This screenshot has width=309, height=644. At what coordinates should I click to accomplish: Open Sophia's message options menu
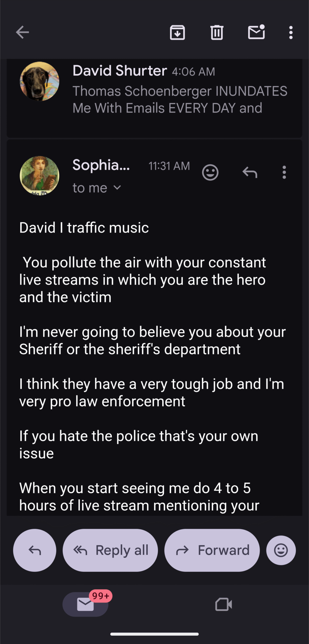click(x=284, y=173)
